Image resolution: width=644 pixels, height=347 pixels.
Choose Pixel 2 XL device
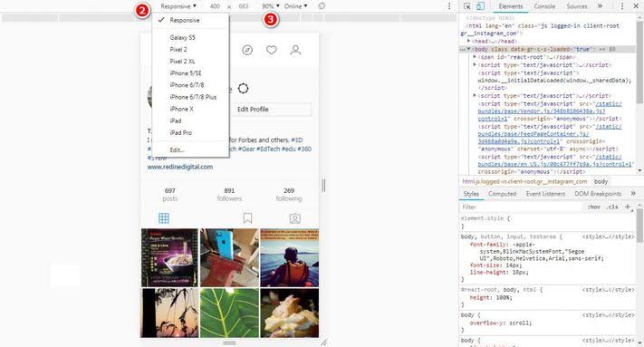[x=182, y=62]
